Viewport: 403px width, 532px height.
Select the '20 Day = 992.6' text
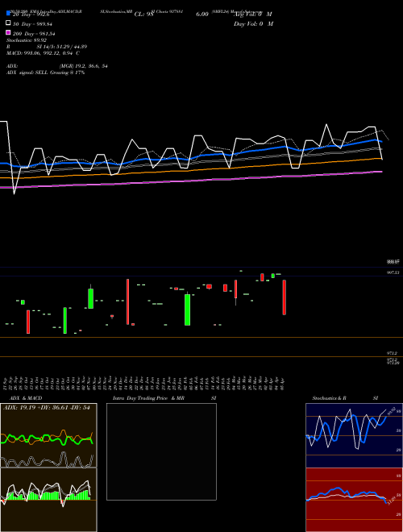pyautogui.click(x=31, y=15)
